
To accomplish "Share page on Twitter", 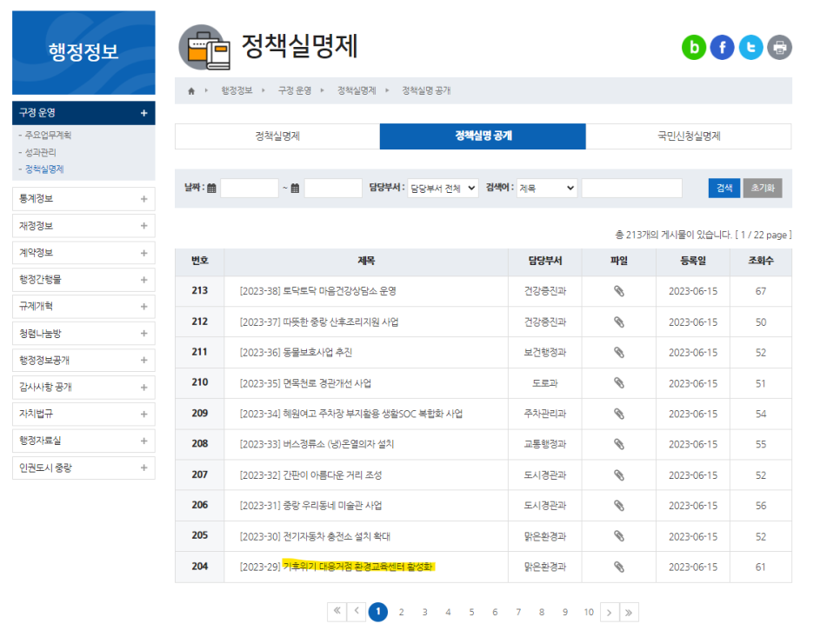I will coord(751,48).
